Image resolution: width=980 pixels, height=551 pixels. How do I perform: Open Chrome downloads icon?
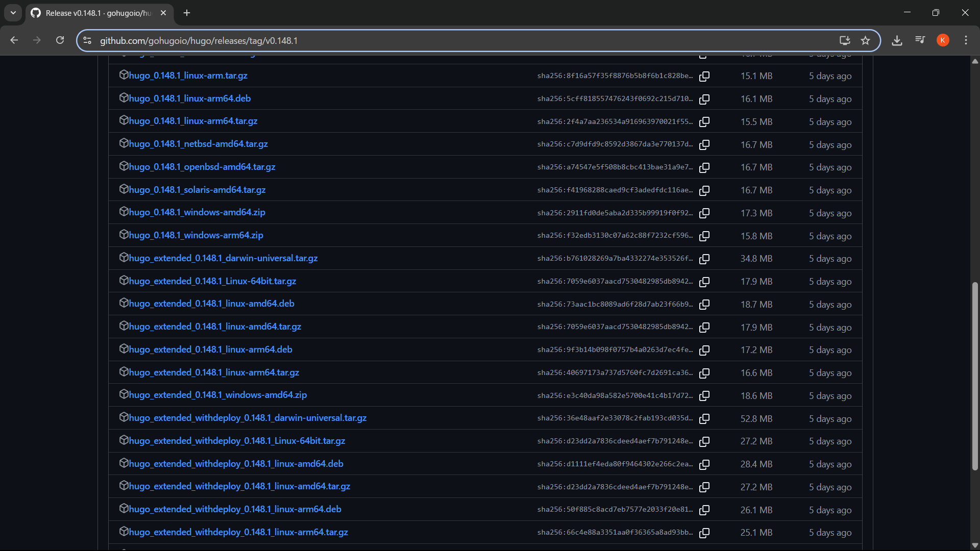point(897,41)
